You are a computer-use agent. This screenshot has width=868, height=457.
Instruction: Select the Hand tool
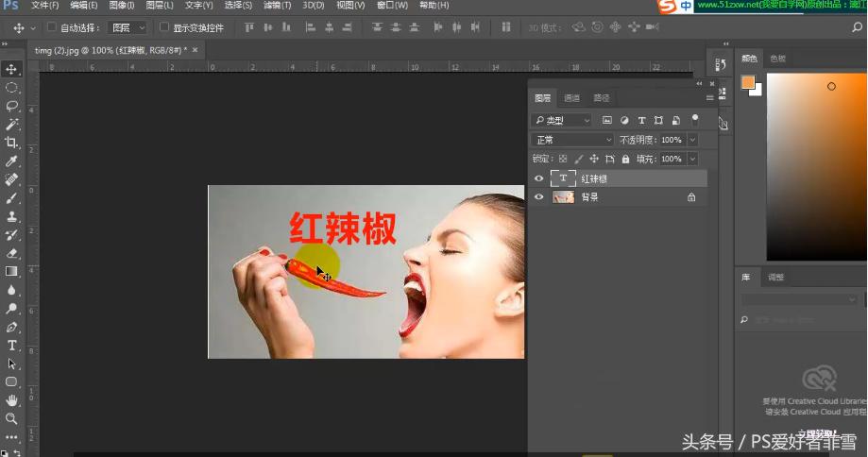coord(11,400)
